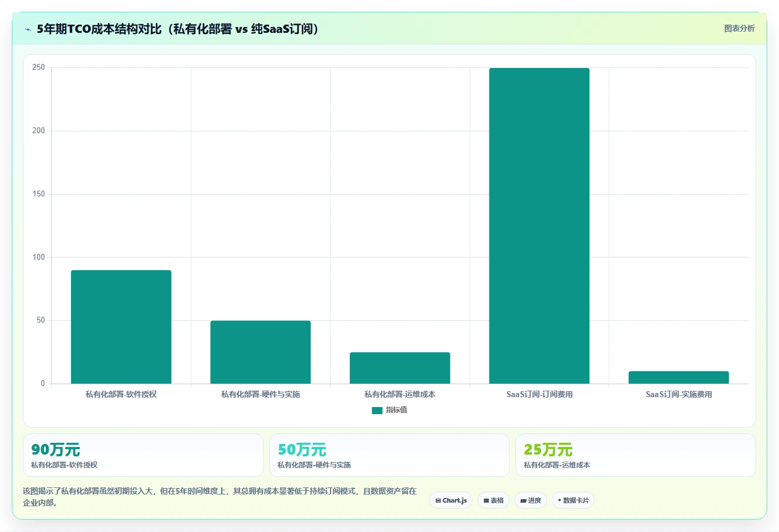Open the 25万元 data card
The height and width of the screenshot is (532, 779).
tap(635, 455)
